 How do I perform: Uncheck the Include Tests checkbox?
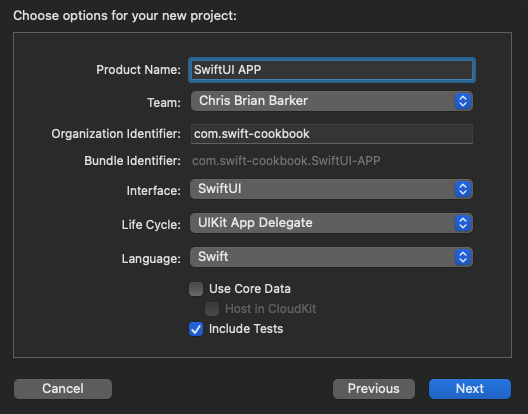[196, 329]
